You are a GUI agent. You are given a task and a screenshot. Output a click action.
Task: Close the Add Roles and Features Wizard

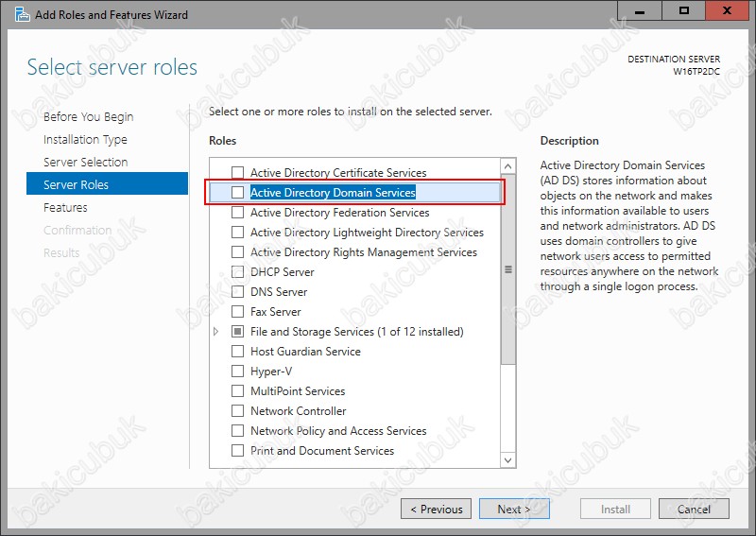727,10
